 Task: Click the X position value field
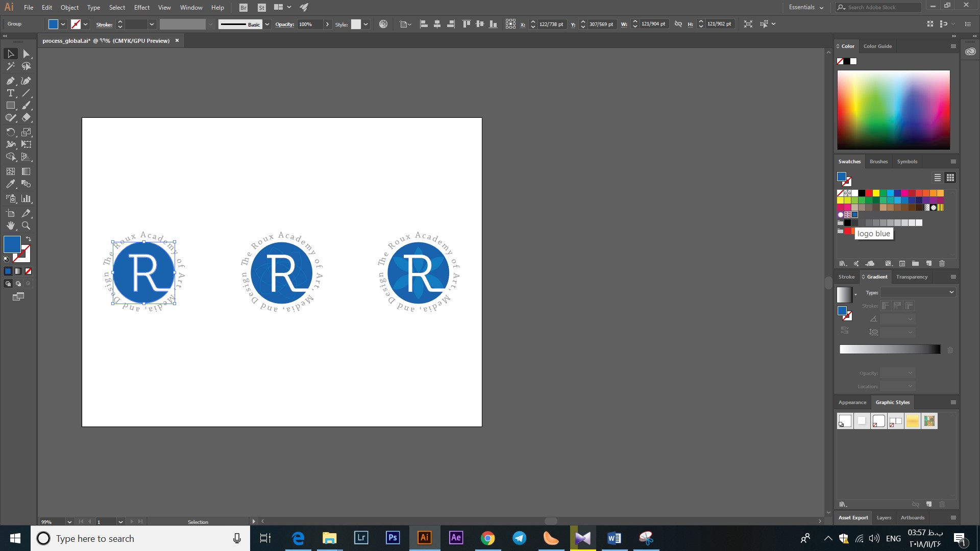(x=551, y=24)
